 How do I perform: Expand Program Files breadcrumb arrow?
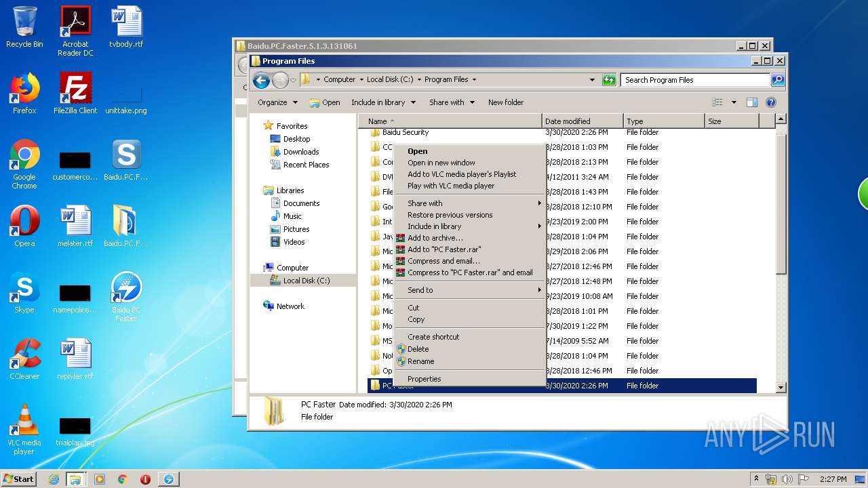474,79
